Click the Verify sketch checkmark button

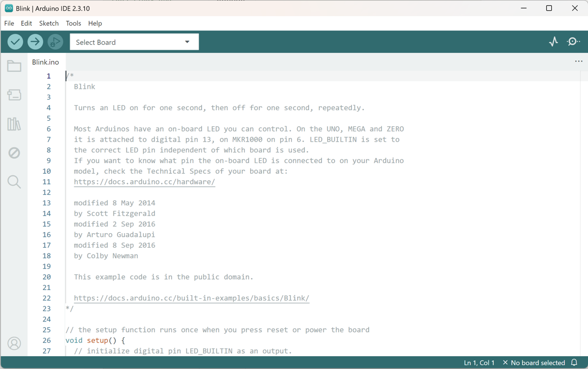pyautogui.click(x=16, y=42)
